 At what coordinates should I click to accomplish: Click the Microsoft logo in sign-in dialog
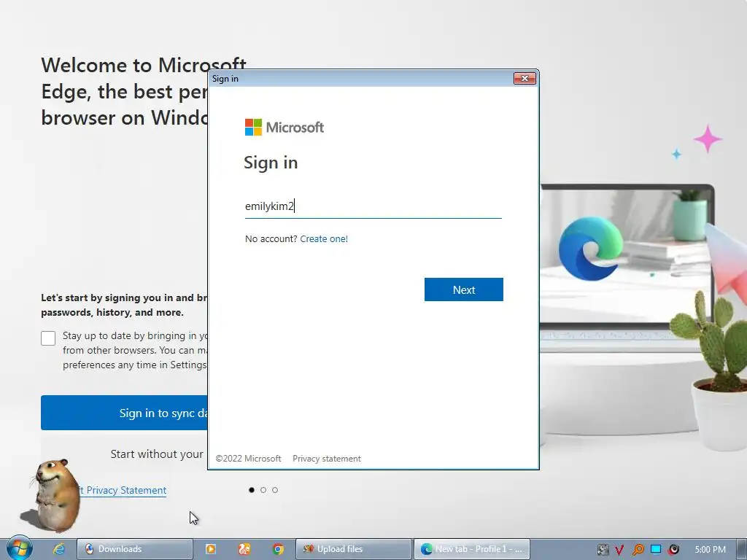click(285, 127)
